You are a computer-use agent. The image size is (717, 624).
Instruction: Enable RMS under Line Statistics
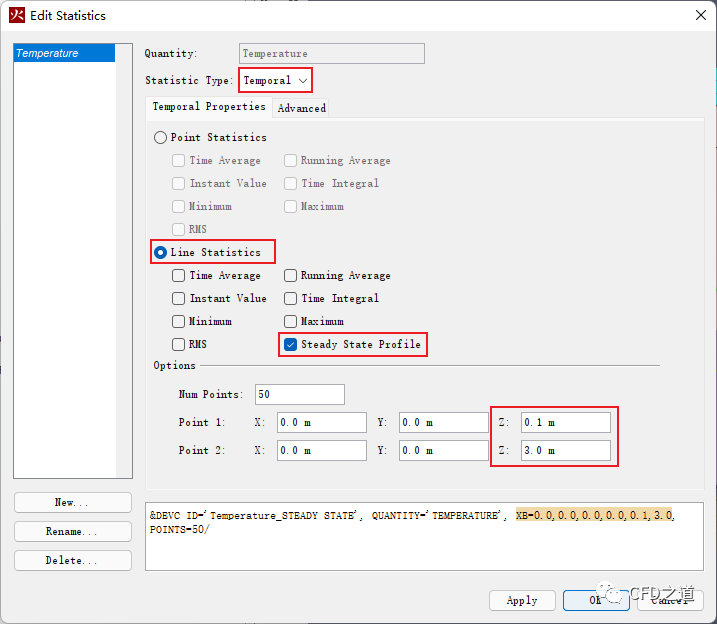pos(178,344)
